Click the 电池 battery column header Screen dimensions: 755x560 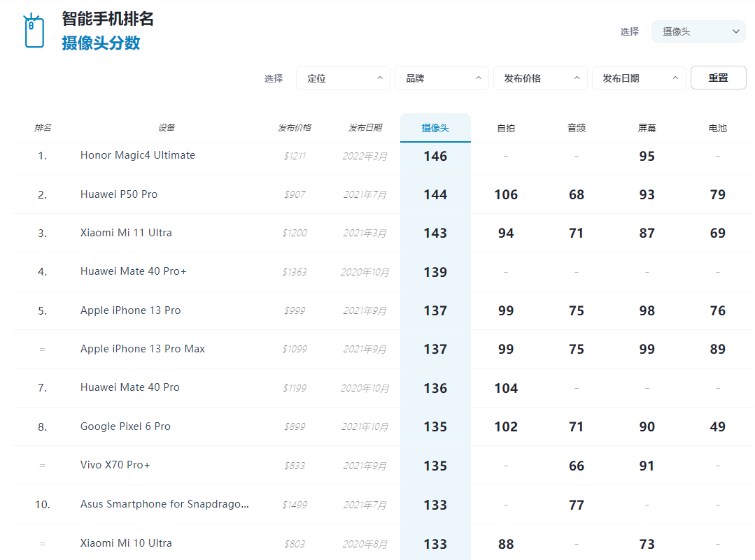coord(717,127)
